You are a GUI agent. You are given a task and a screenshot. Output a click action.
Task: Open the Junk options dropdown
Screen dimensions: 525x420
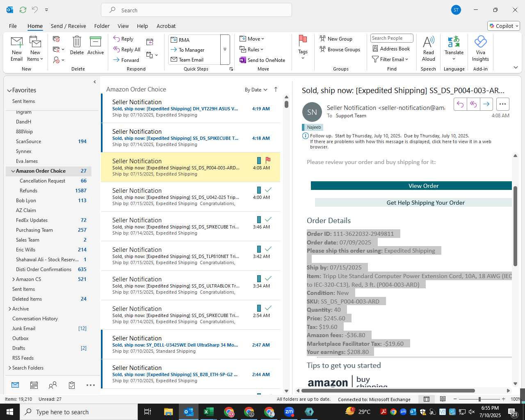59,60
